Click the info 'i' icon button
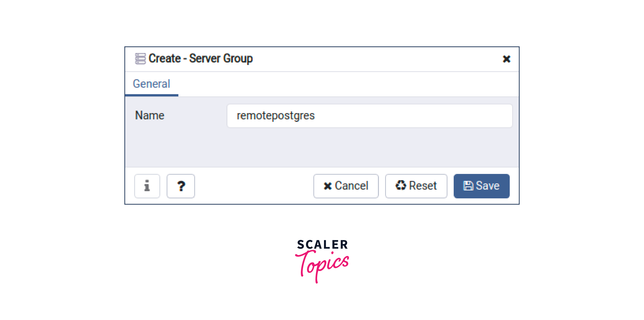 coord(147,186)
